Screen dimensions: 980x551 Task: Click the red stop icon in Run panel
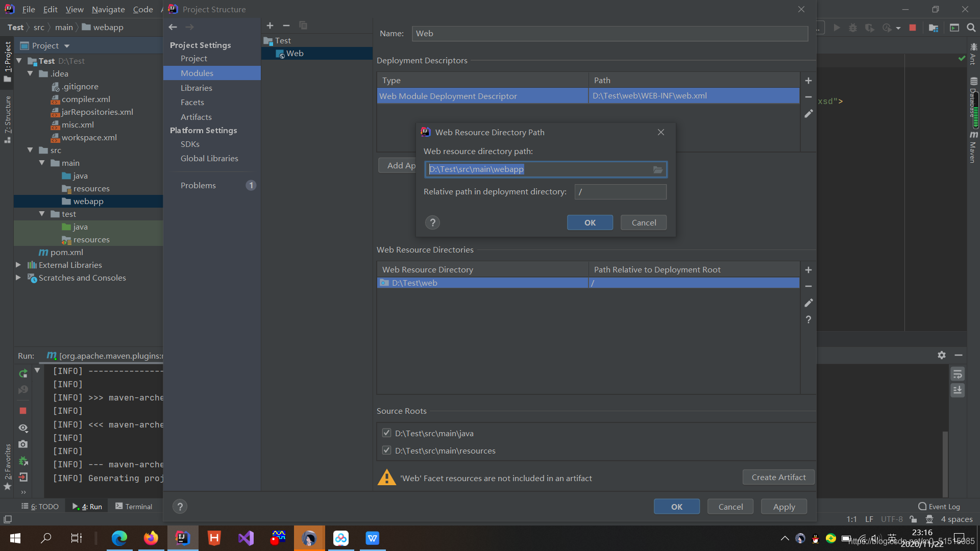tap(23, 411)
